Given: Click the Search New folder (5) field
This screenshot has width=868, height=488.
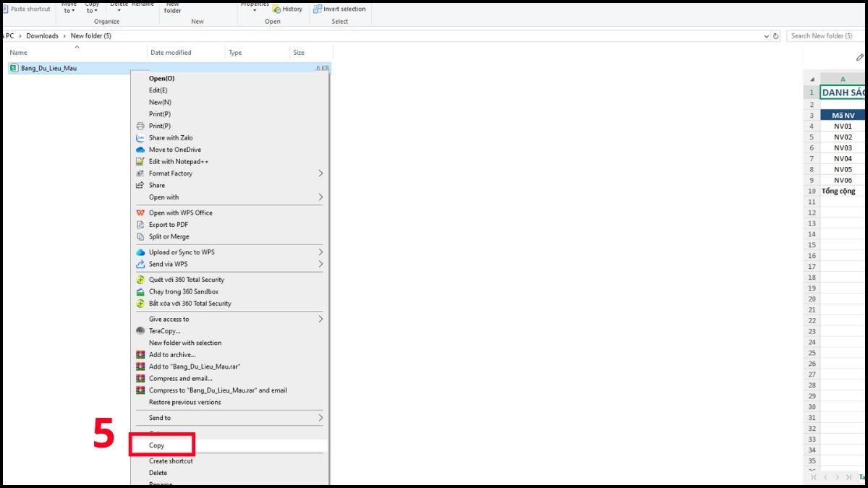Looking at the screenshot, I should click(827, 35).
